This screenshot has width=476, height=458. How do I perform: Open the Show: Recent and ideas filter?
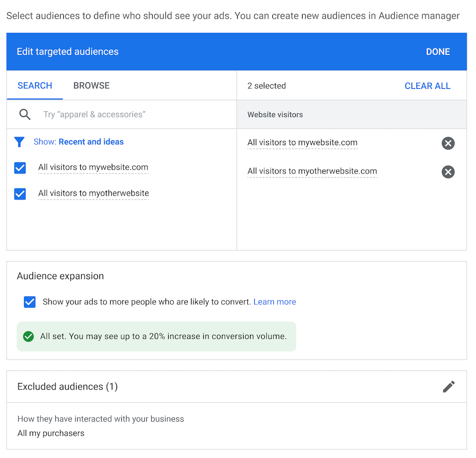79,142
